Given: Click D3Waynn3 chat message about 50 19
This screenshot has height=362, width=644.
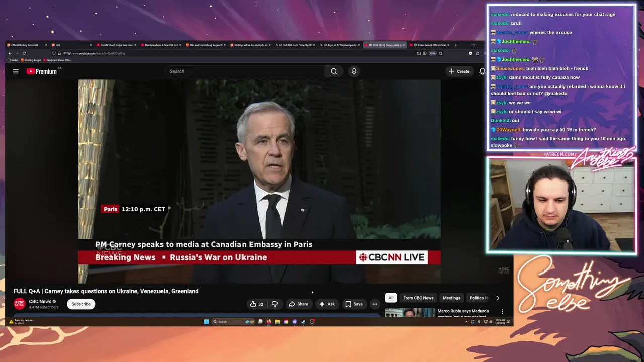Looking at the screenshot, I should click(559, 130).
